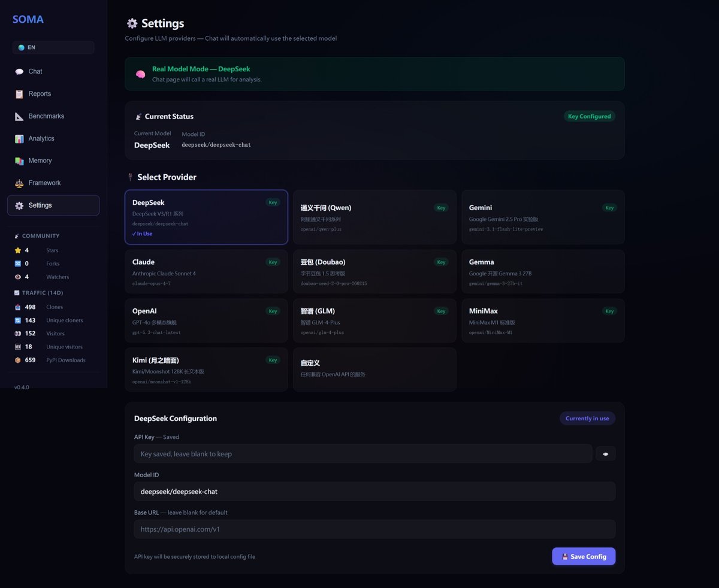719x588 pixels.
Task: Click the openai/moonshot-v1-128k model text
Action: click(162, 382)
